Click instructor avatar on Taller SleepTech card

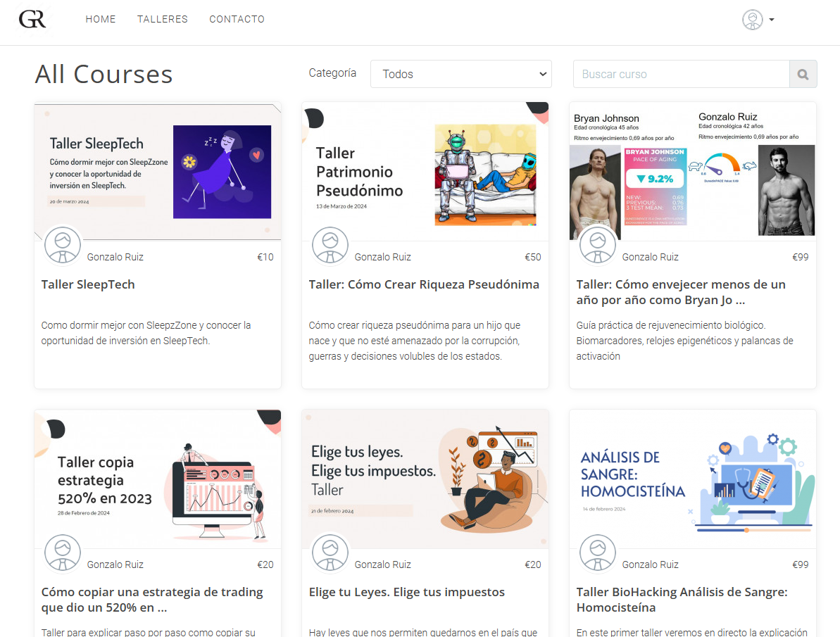click(x=63, y=245)
